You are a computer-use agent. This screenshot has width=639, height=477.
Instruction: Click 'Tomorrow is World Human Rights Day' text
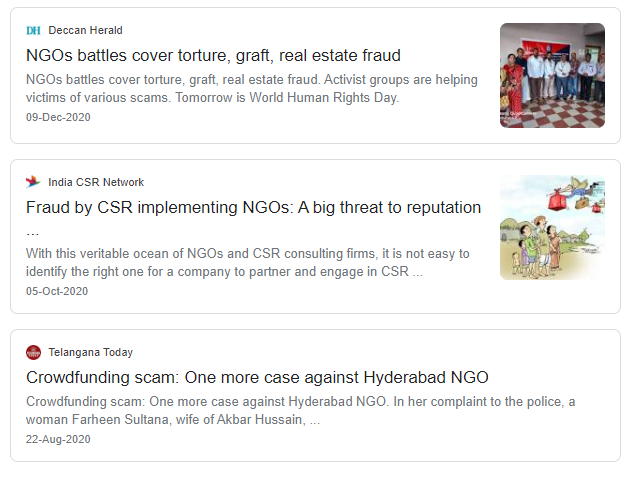(x=280, y=98)
